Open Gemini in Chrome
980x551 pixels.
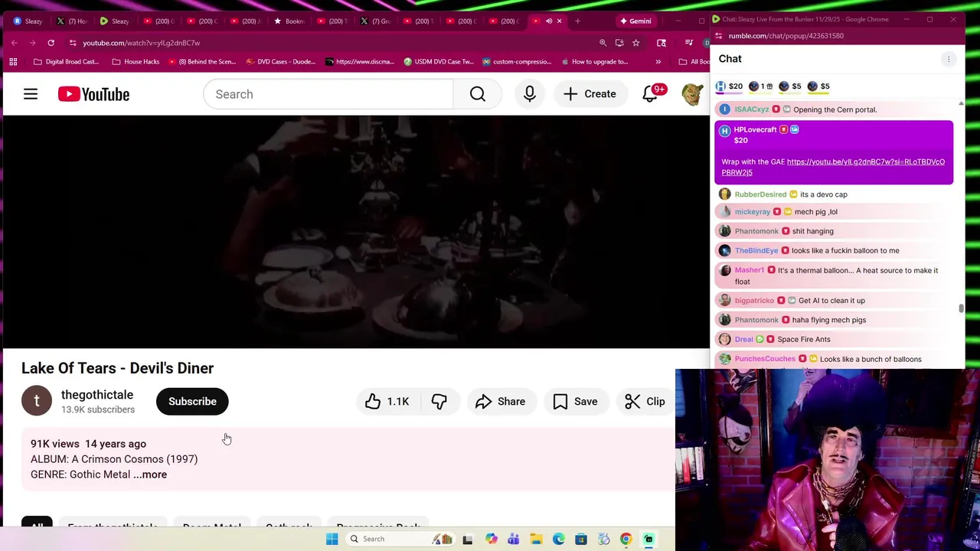(x=636, y=21)
